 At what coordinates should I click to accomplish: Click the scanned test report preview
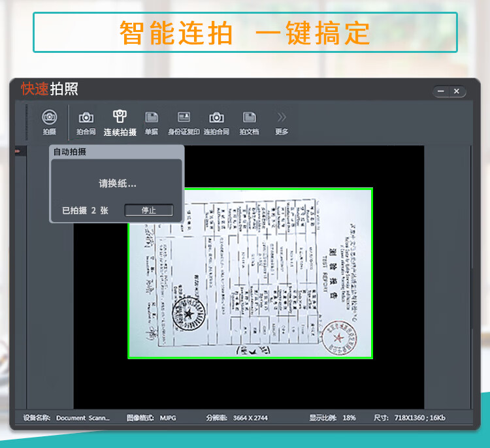click(x=250, y=274)
